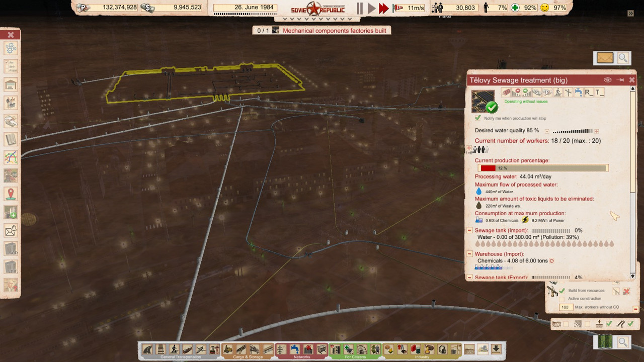Open the envelope icon in left sidebar
This screenshot has width=644, height=362.
[x=11, y=230]
